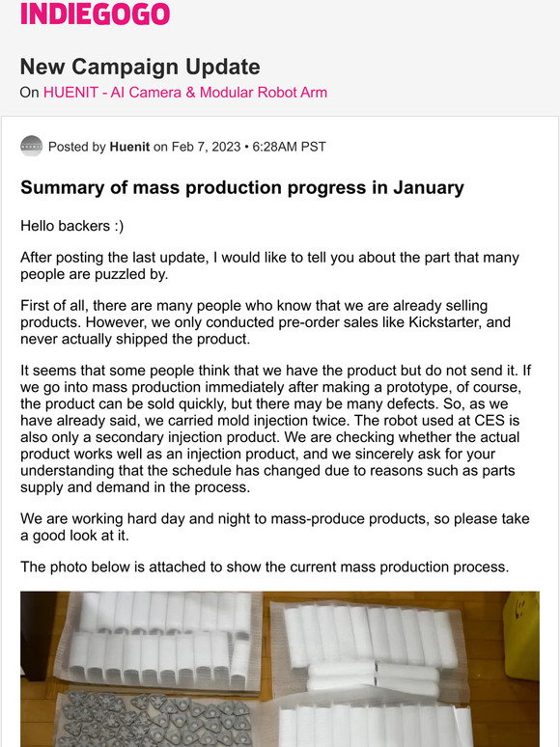Screen dimensions: 560x747
Task: Click the paragraph beginning First of all
Action: point(266,322)
